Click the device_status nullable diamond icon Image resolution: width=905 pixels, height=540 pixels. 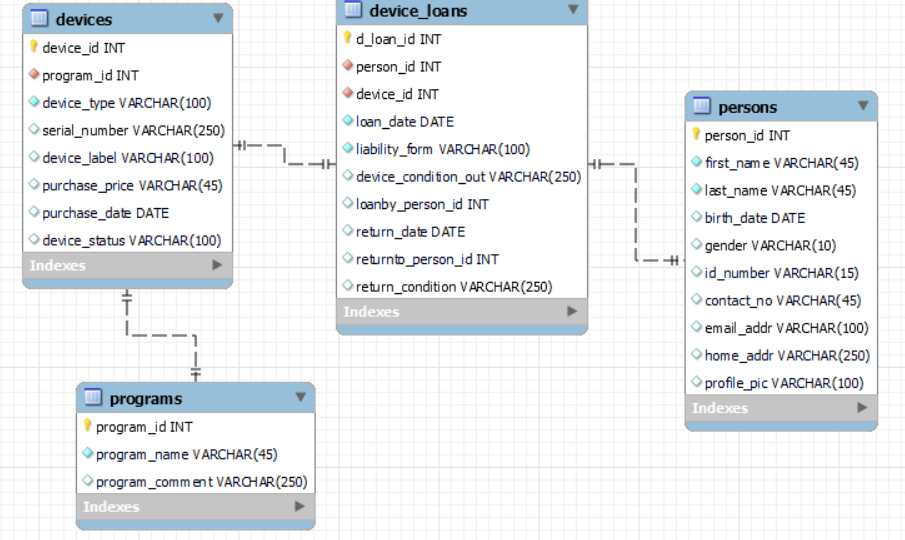pos(34,239)
